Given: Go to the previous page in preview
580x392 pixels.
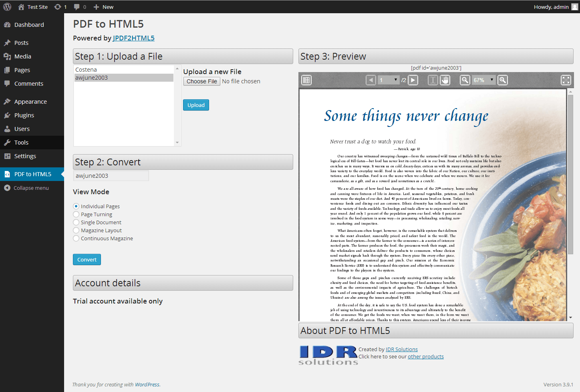Looking at the screenshot, I should click(x=371, y=80).
